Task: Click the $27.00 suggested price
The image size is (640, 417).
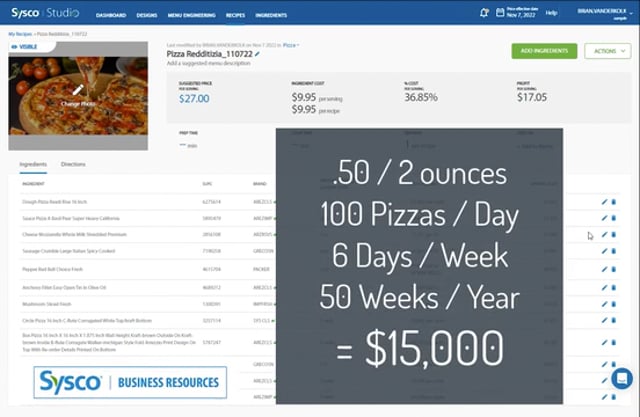Action: pyautogui.click(x=194, y=98)
